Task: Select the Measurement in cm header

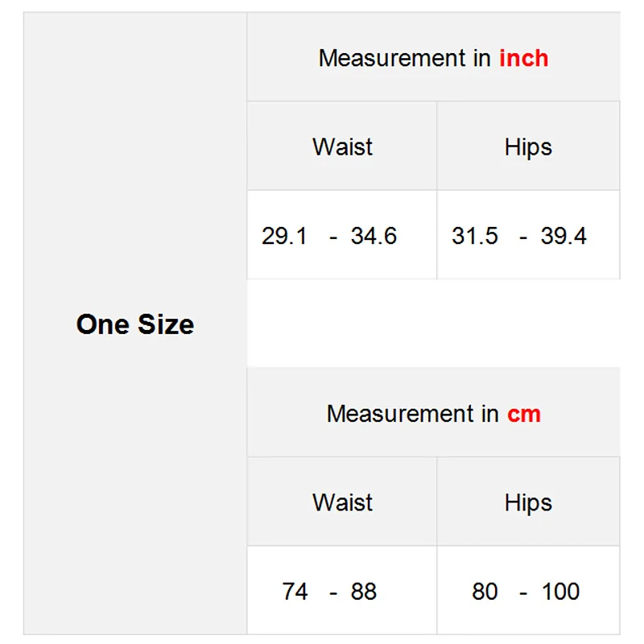Action: [433, 414]
